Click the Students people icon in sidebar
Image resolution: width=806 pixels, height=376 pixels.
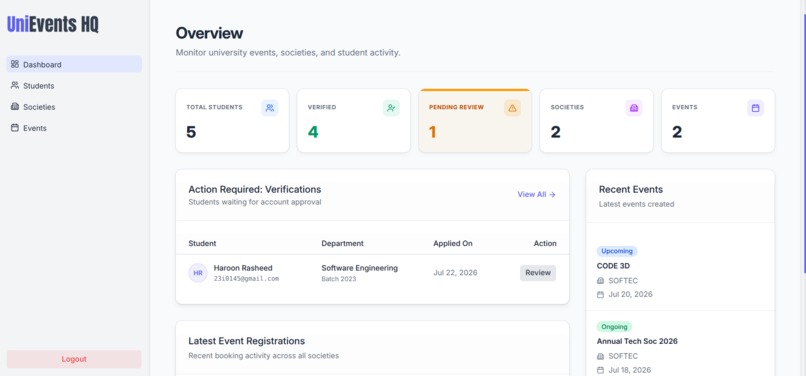tap(14, 85)
